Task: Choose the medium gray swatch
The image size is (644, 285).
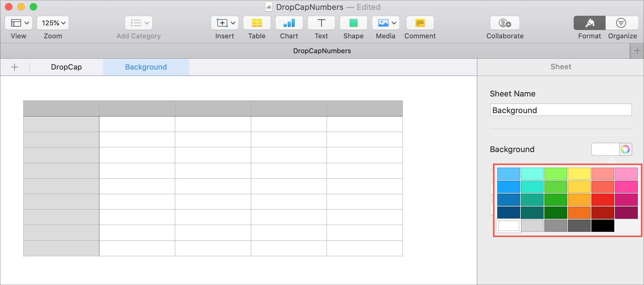Action: (556, 226)
